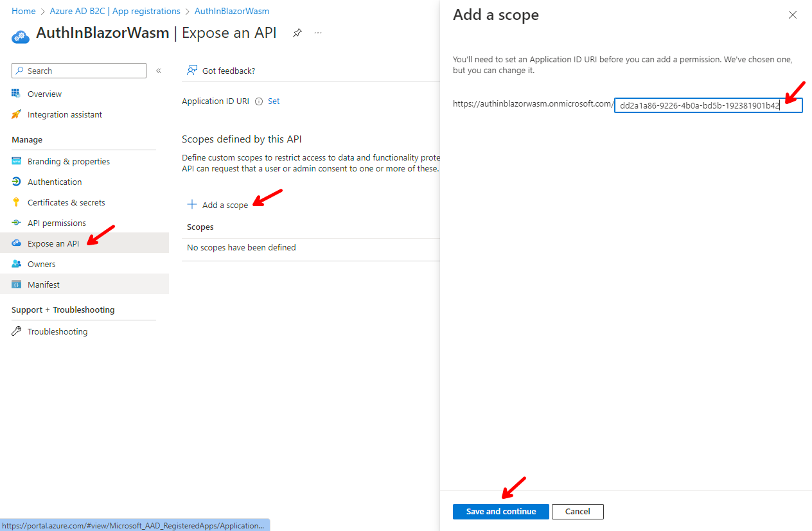Click the AuthInBlazorWasm cloud app icon
Viewport: 812px width, 531px height.
tap(21, 35)
